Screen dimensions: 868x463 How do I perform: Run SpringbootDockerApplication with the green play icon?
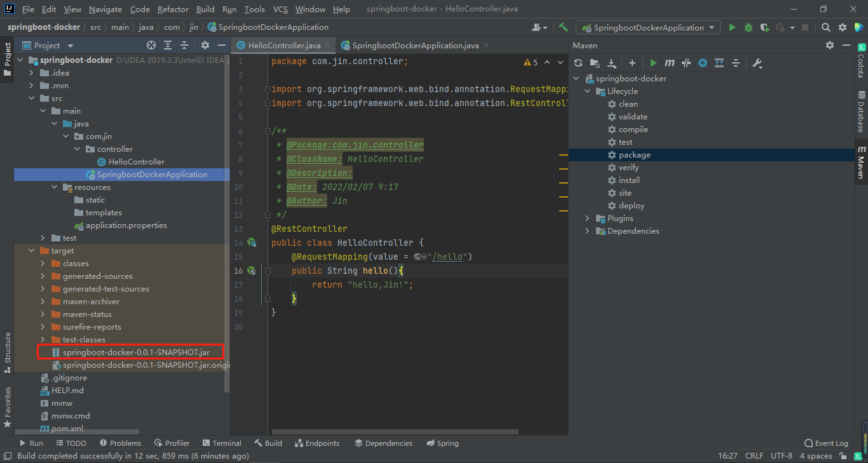pos(732,27)
